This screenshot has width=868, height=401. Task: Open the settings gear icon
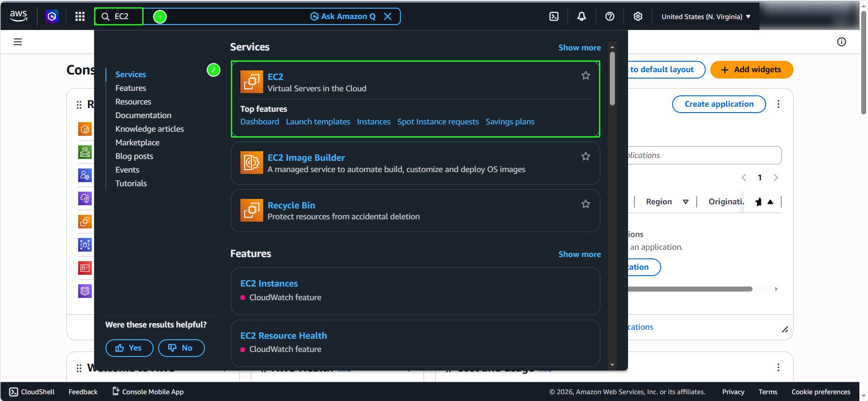click(638, 16)
